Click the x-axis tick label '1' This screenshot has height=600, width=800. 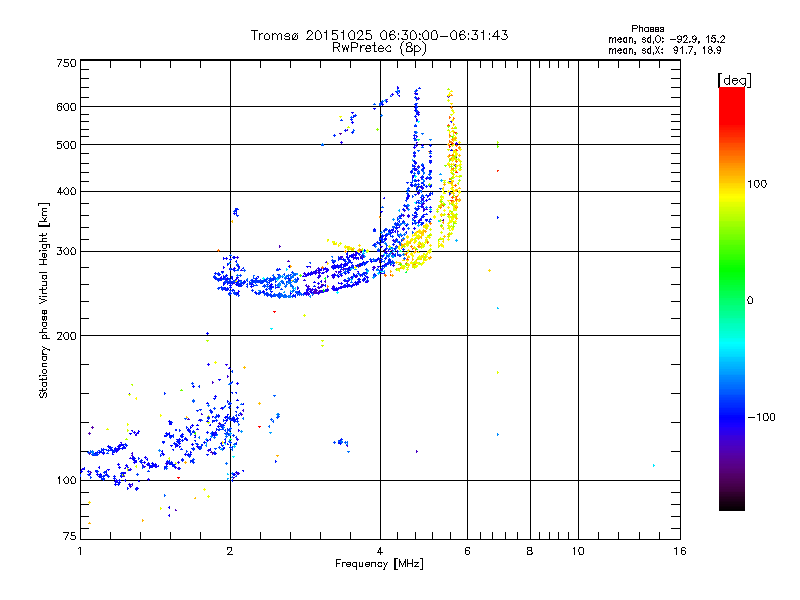tap(81, 551)
